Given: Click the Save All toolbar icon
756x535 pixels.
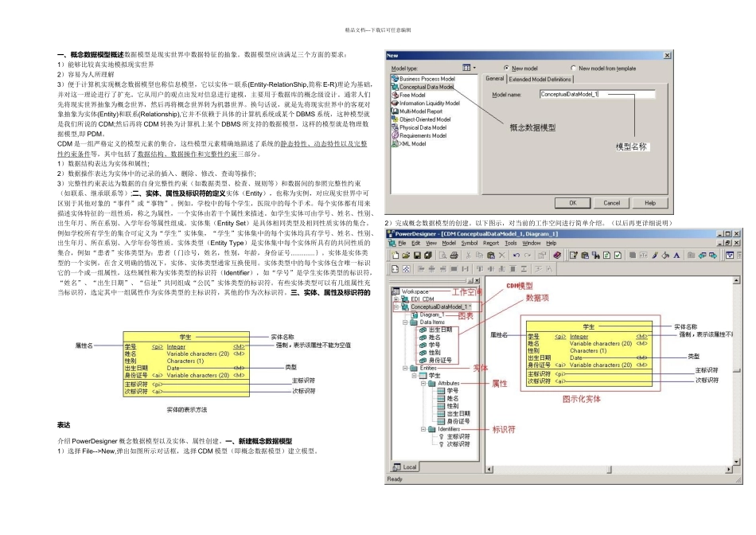Looking at the screenshot, I should click(427, 256).
